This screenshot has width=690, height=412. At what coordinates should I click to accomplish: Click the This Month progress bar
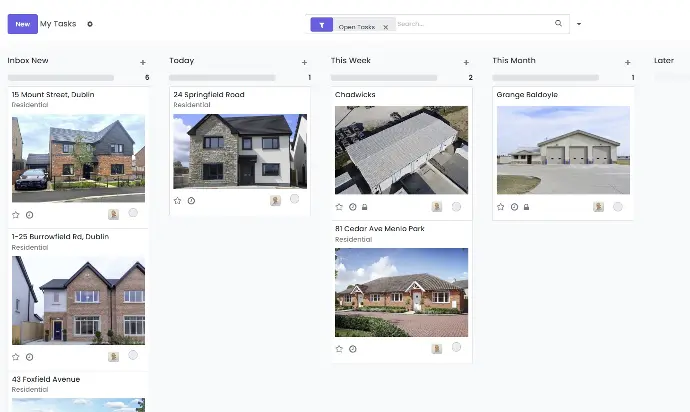(546, 78)
